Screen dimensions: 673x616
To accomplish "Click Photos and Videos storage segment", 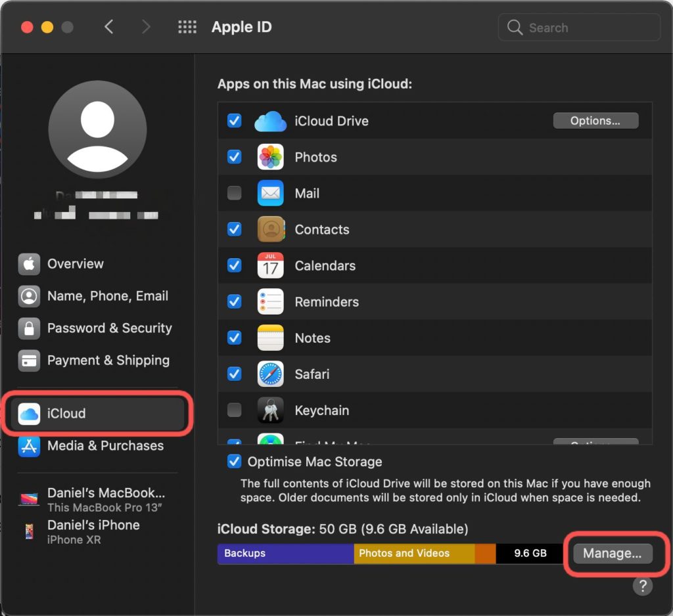I will pos(414,554).
